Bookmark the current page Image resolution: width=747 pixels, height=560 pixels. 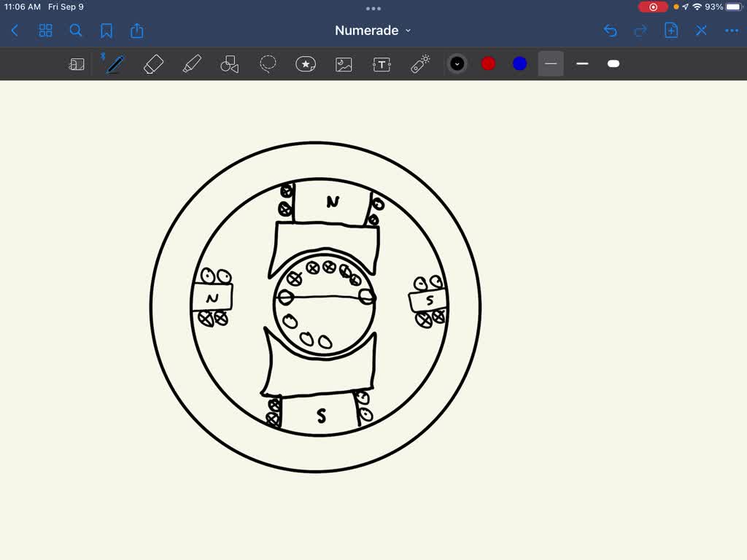pos(107,31)
